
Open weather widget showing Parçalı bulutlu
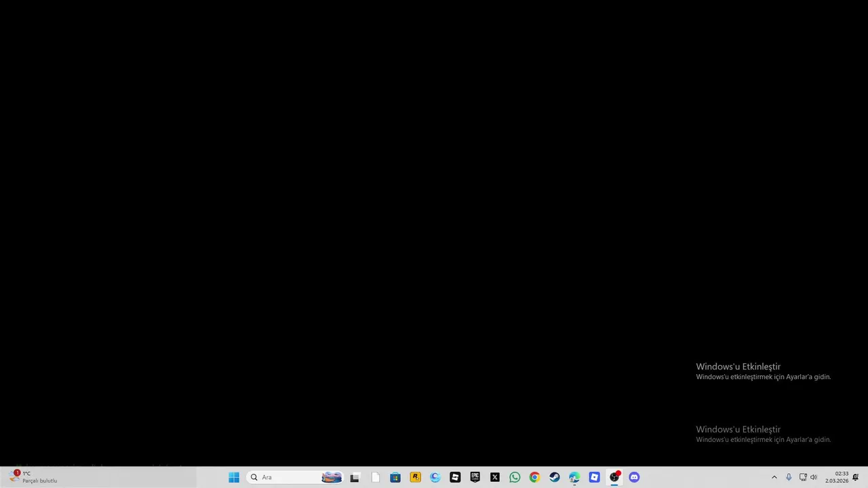click(x=34, y=477)
